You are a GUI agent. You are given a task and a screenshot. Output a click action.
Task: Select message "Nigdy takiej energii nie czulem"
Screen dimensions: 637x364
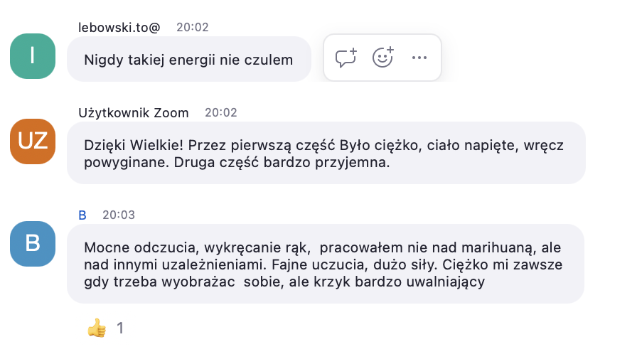(188, 60)
